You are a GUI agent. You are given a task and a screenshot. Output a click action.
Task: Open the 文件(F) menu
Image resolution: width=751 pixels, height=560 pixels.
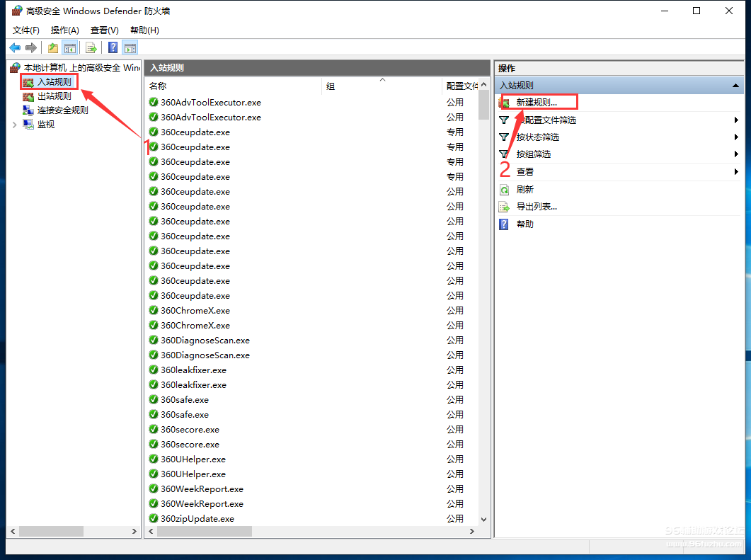(26, 30)
